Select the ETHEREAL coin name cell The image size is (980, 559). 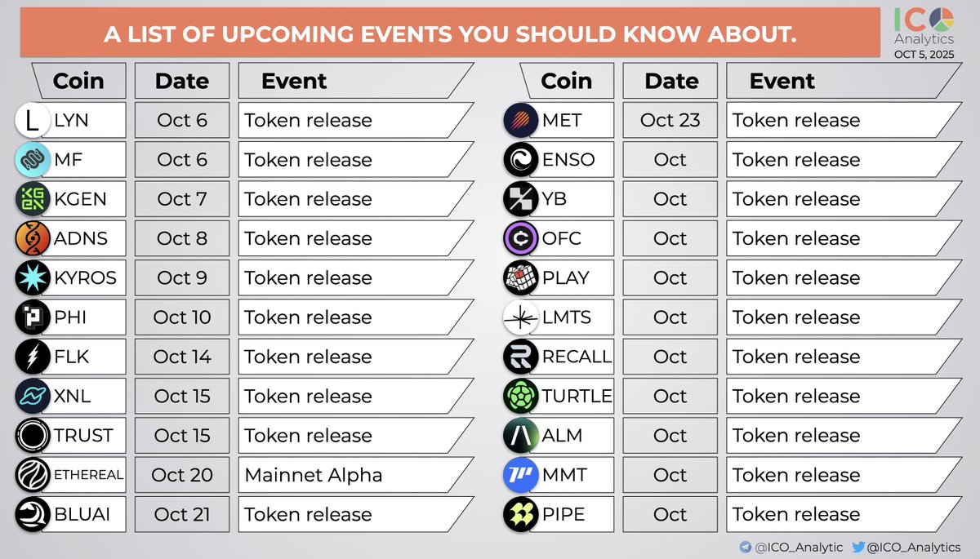[87, 475]
